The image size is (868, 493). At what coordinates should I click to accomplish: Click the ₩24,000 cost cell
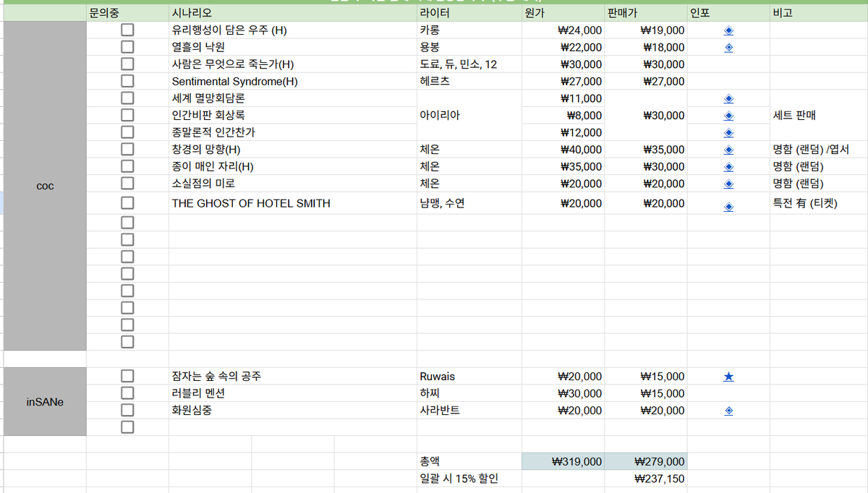point(563,30)
